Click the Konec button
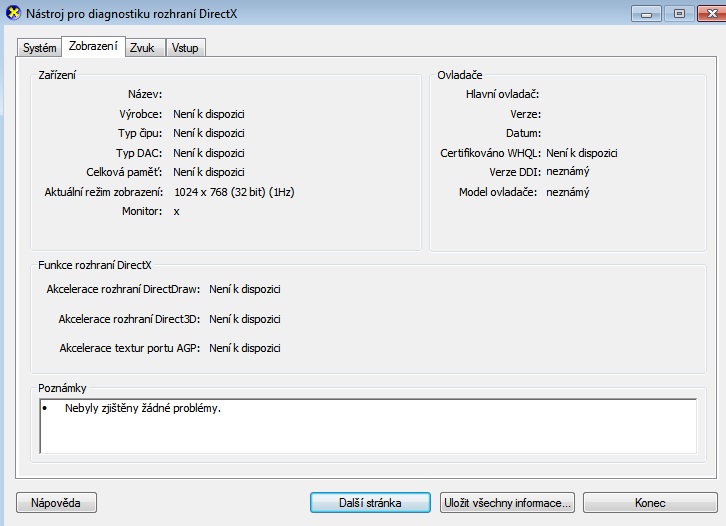 click(650, 503)
